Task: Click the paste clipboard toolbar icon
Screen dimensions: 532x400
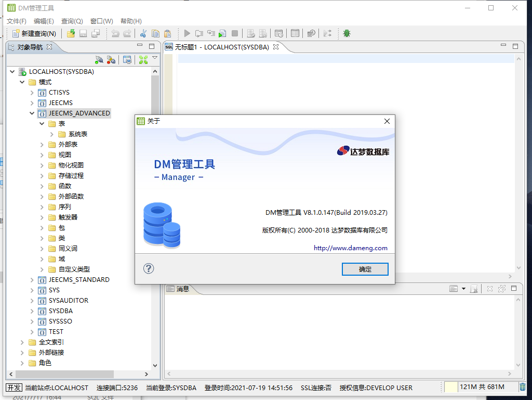Action: pyautogui.click(x=168, y=33)
